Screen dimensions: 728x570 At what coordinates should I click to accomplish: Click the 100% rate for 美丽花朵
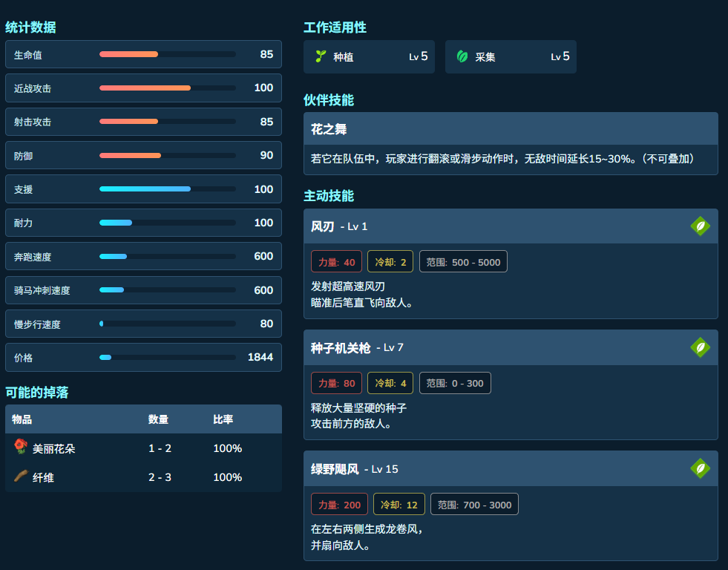[228, 448]
